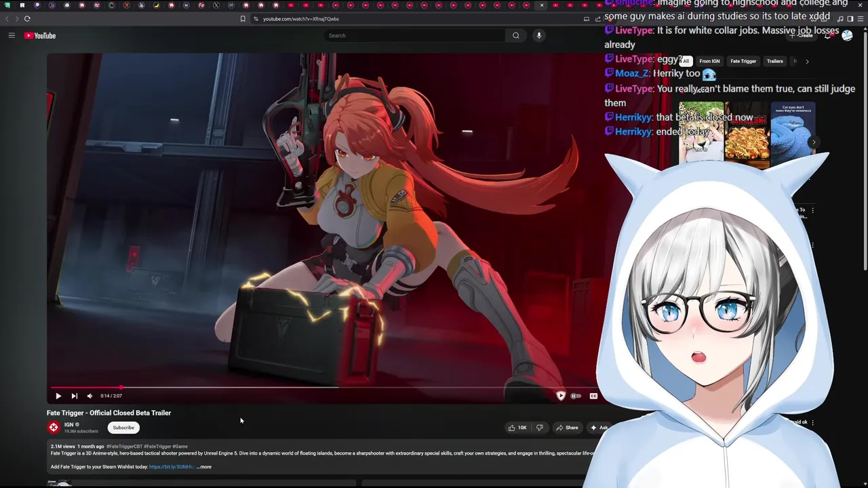Click the IGN channel avatar
Screen dimensions: 868x488
tap(54, 427)
